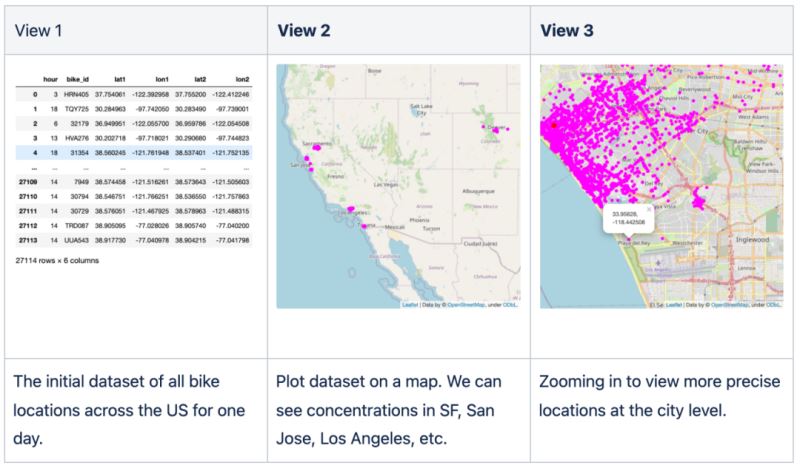Click the Leaflet link under View 2 map
Screen dimensions: 800x468
tap(408, 303)
